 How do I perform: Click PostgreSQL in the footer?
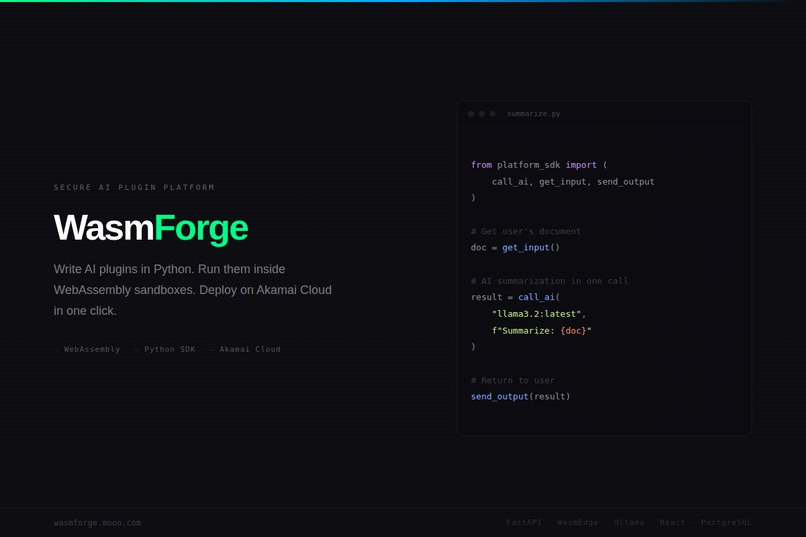pyautogui.click(x=726, y=523)
